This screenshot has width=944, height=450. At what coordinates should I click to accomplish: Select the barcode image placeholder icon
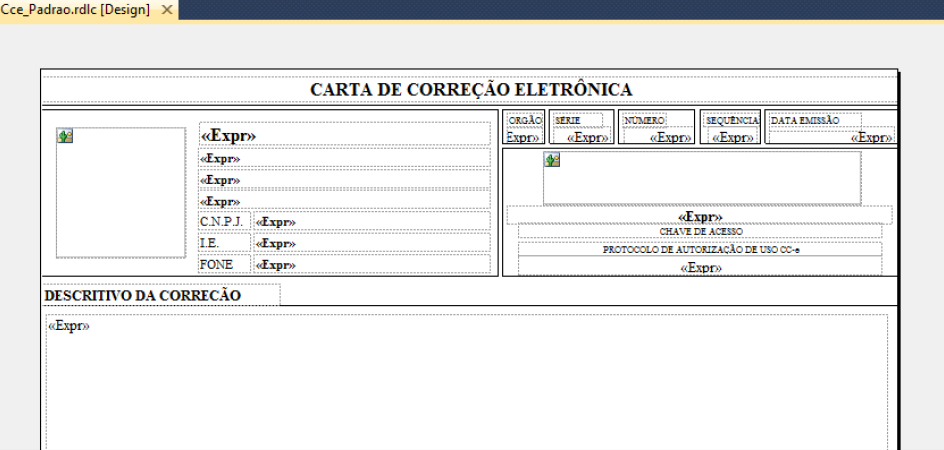[552, 160]
